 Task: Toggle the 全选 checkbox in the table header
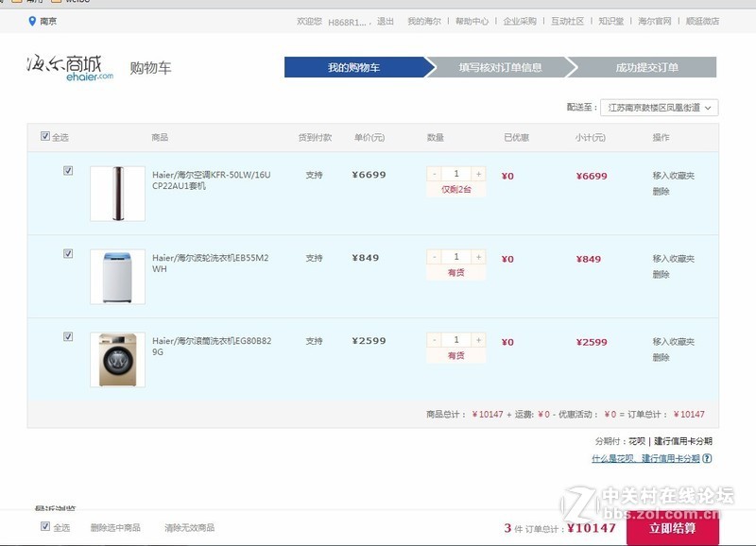click(x=45, y=136)
